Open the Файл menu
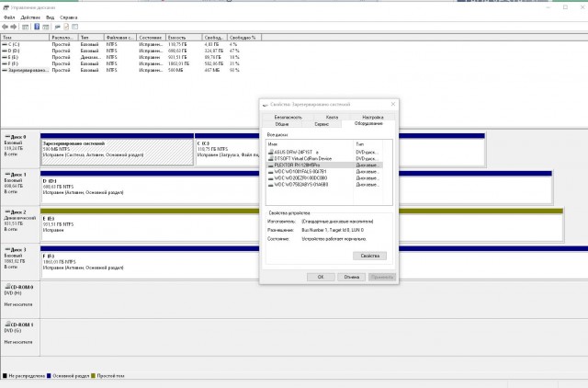The image size is (588, 388). [x=9, y=17]
